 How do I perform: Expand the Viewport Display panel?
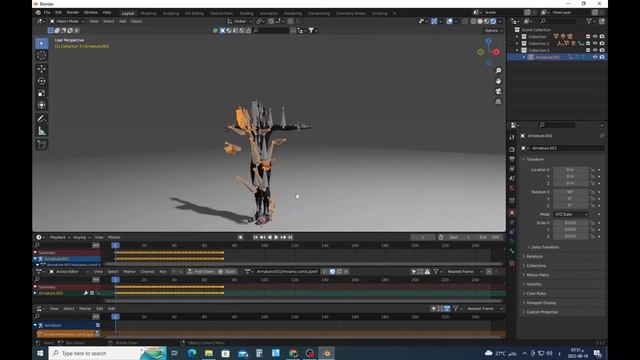tap(540, 303)
